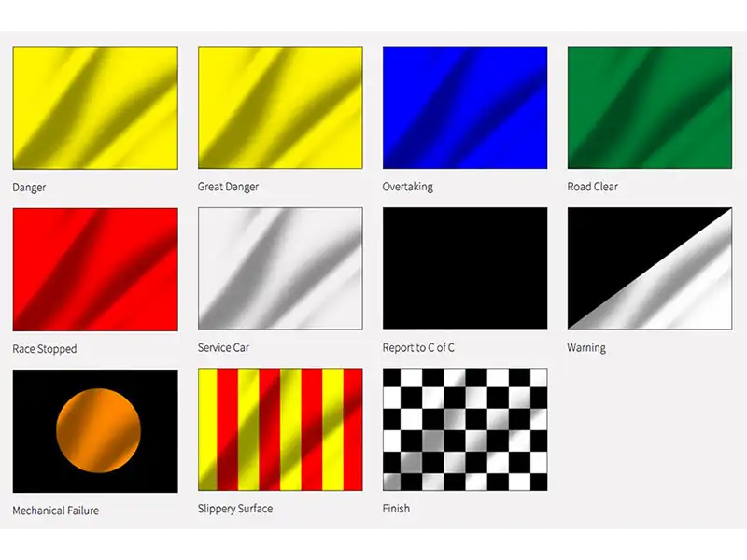
Task: Click the Great Danger caption
Action: (x=228, y=186)
